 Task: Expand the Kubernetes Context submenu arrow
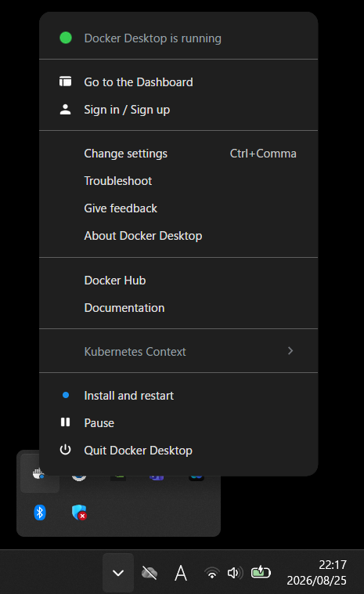[x=290, y=351]
